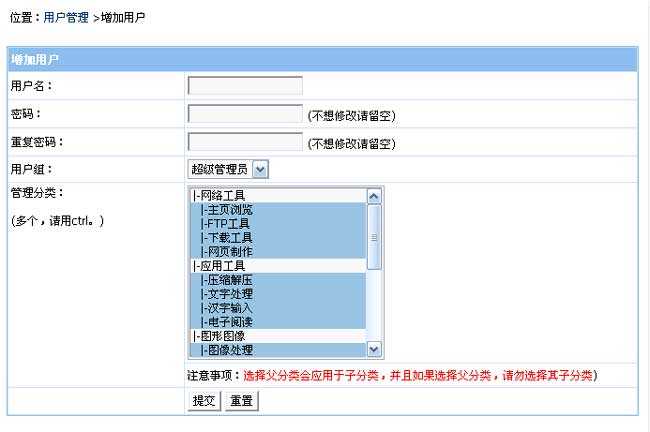Viewport: 650px width, 432px height.
Task: Select the 图形图像 parent category
Action: point(220,336)
